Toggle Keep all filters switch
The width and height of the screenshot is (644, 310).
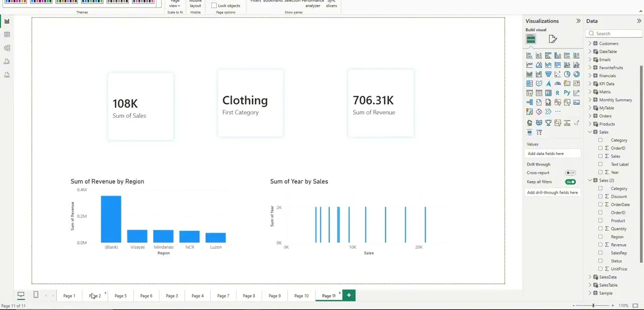pyautogui.click(x=570, y=182)
